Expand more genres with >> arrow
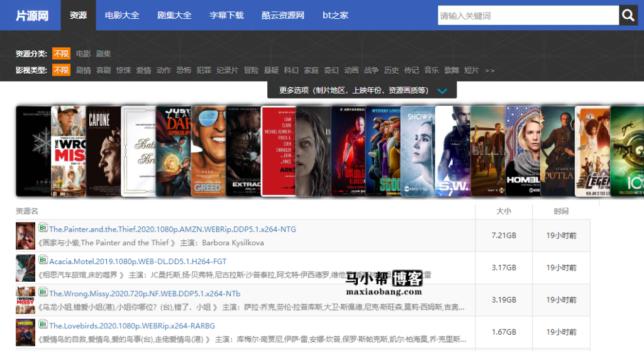 click(489, 70)
